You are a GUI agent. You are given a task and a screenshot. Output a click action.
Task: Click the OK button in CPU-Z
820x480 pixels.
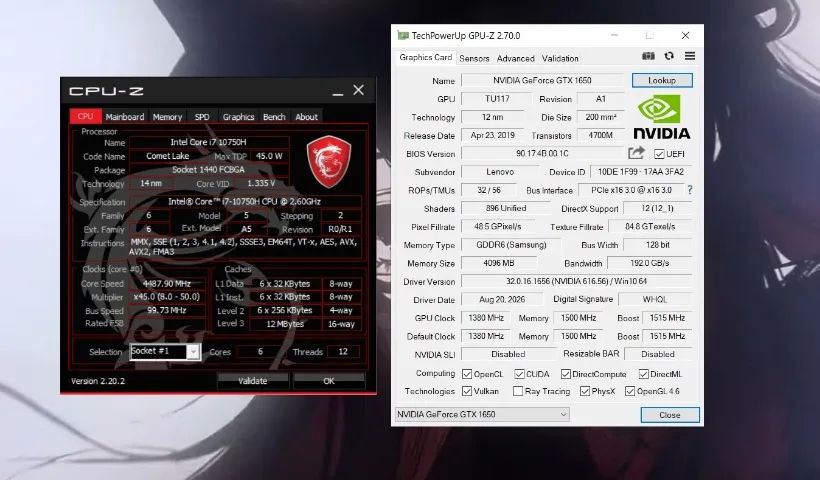coord(329,381)
